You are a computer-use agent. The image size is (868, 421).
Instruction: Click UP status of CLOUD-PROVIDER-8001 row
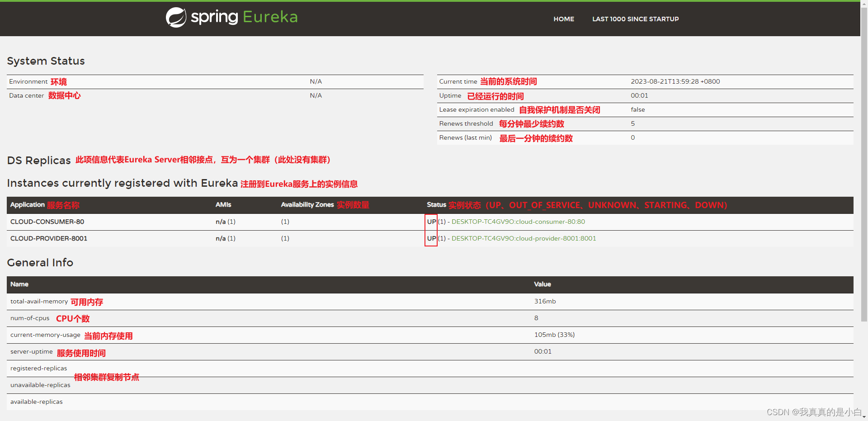[x=432, y=238]
